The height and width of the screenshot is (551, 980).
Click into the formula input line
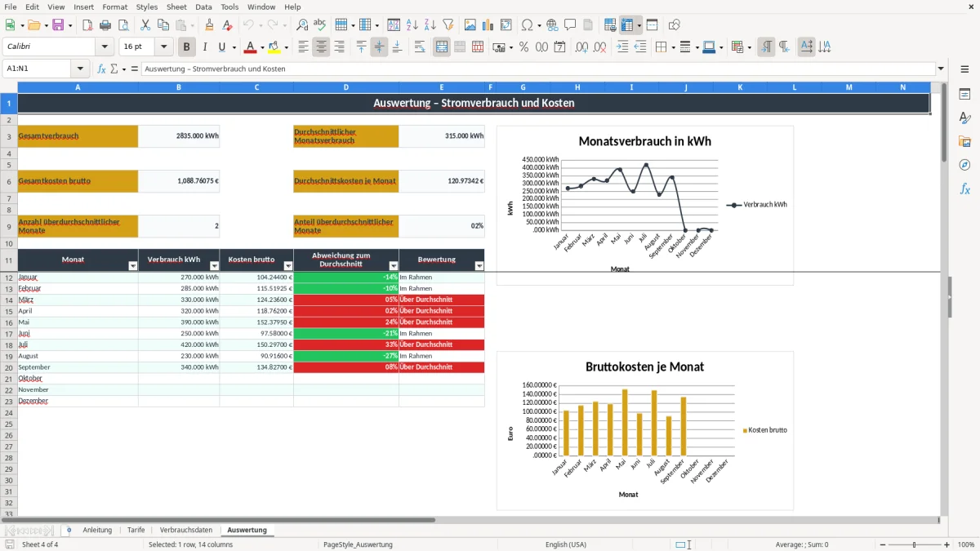(x=537, y=69)
